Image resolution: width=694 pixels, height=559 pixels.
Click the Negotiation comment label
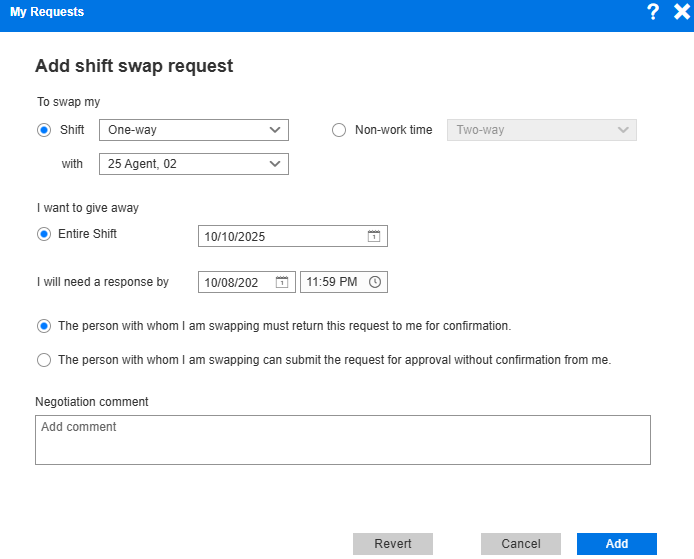point(92,402)
